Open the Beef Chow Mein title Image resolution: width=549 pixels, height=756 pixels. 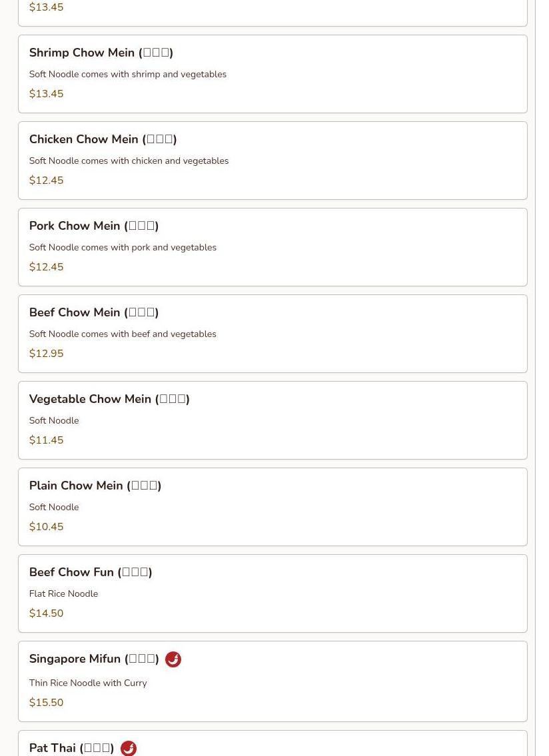93,313
